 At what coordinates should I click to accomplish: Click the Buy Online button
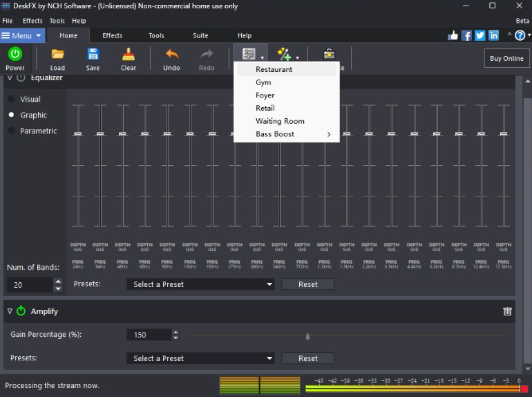(x=506, y=59)
